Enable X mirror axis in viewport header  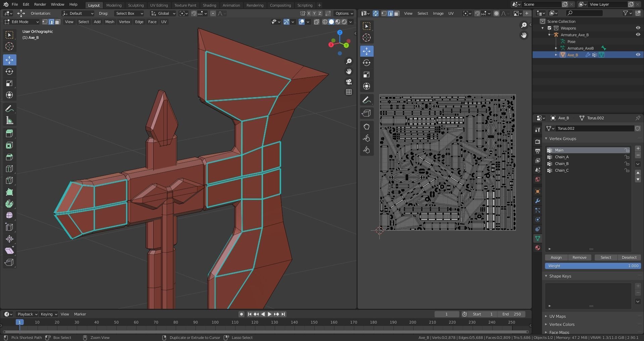[x=309, y=13]
